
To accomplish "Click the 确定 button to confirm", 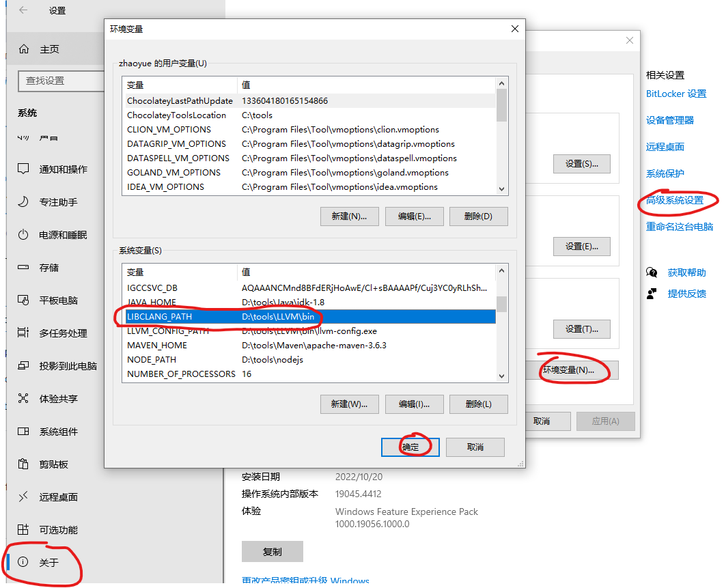I will click(410, 447).
